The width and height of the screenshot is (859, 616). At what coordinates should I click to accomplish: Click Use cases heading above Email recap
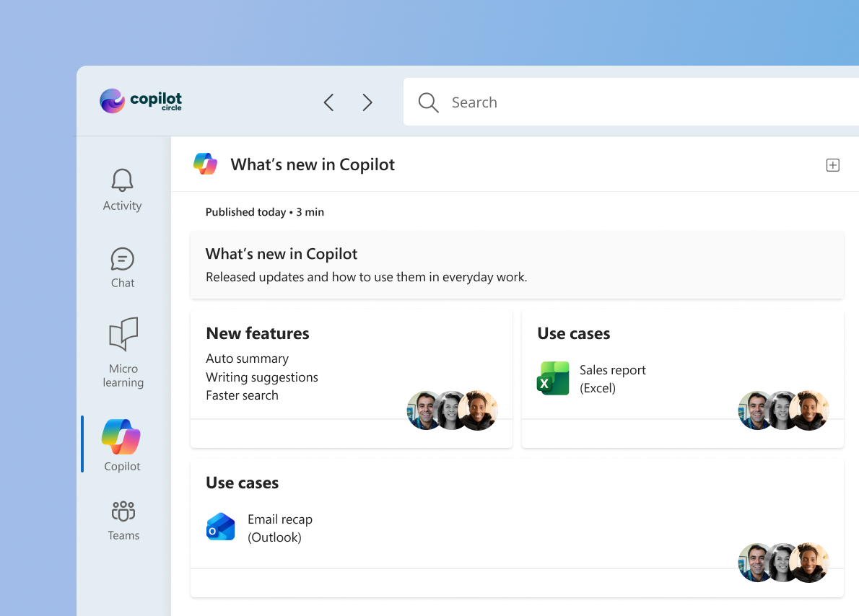pos(242,483)
